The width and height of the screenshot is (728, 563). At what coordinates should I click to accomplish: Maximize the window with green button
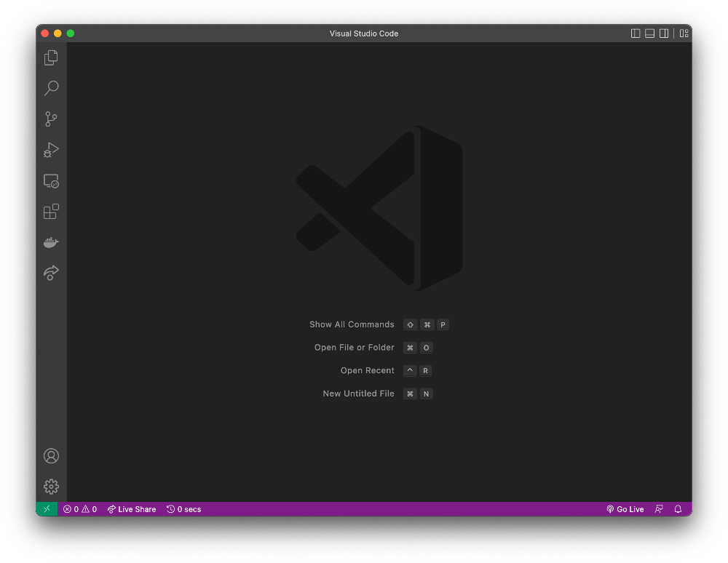[71, 33]
